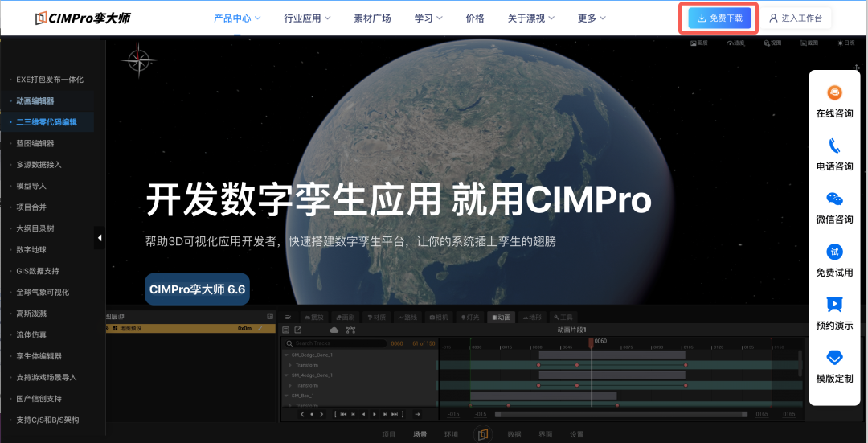
Task: Choose 流体仿真 in the sidebar
Action: point(31,335)
